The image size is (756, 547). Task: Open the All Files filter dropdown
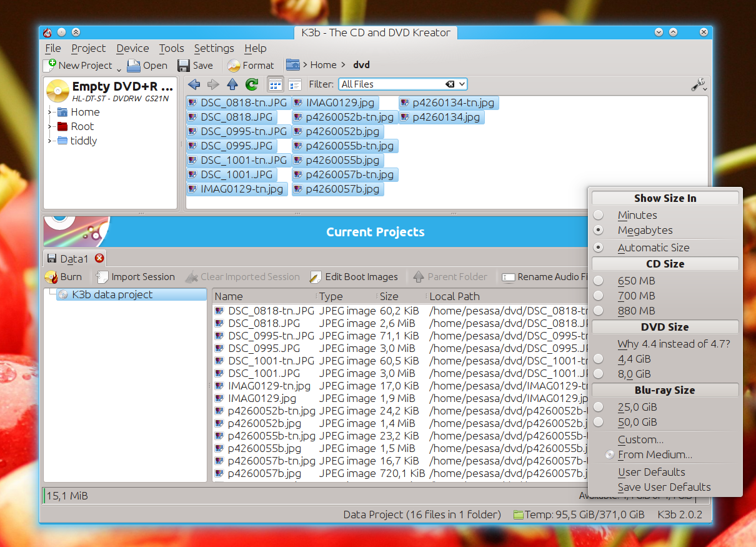point(462,84)
